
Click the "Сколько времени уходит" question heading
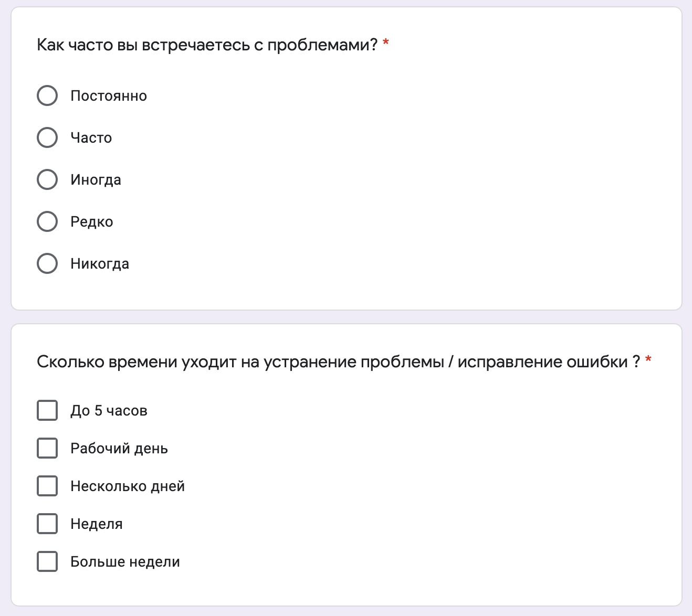click(339, 362)
